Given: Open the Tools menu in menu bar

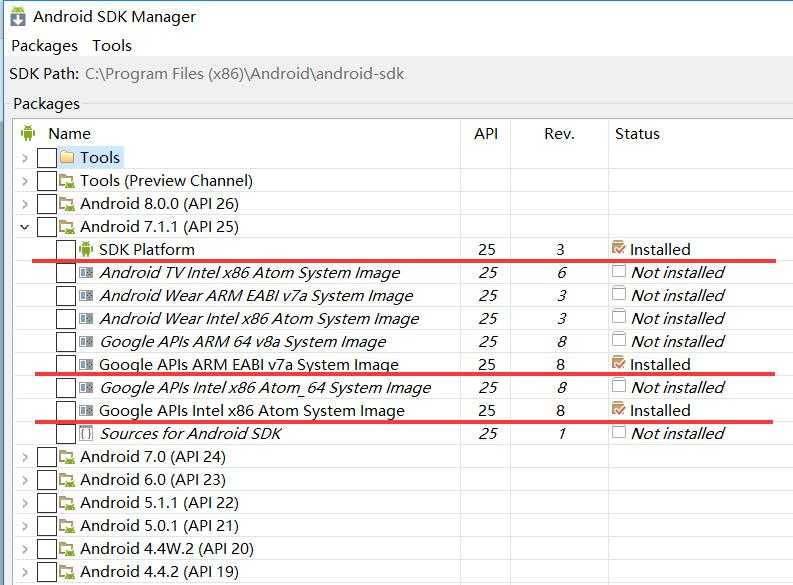Looking at the screenshot, I should pos(112,46).
